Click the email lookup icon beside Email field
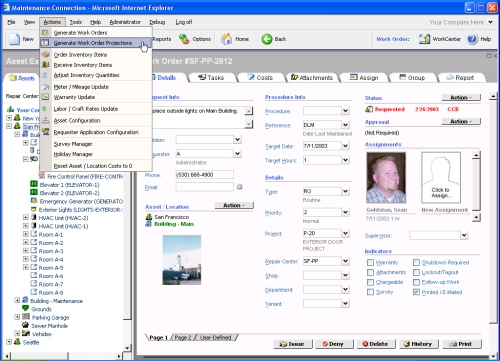The image size is (500, 361). coord(239,187)
